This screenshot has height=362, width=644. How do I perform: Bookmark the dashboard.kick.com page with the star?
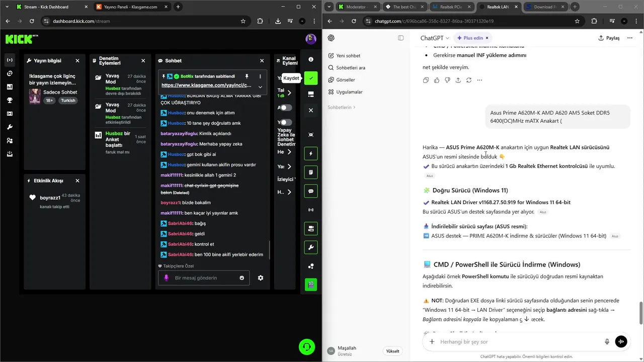pyautogui.click(x=243, y=21)
